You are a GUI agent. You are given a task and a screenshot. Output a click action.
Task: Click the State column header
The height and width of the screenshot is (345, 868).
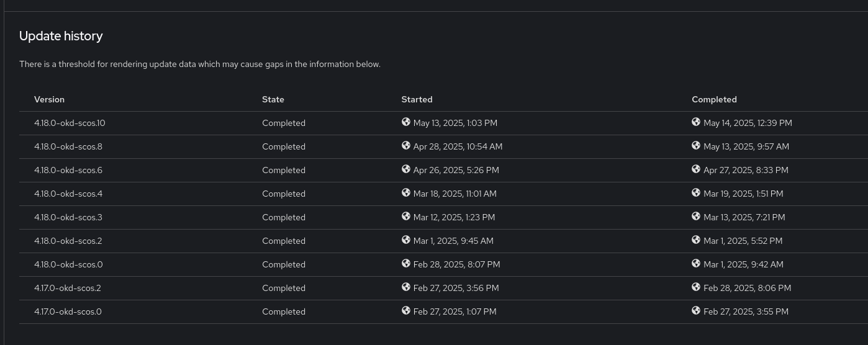tap(273, 99)
